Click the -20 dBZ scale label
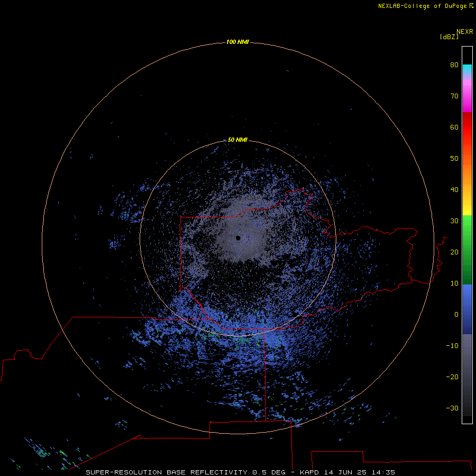Image resolution: width=476 pixels, height=476 pixels. pyautogui.click(x=452, y=377)
